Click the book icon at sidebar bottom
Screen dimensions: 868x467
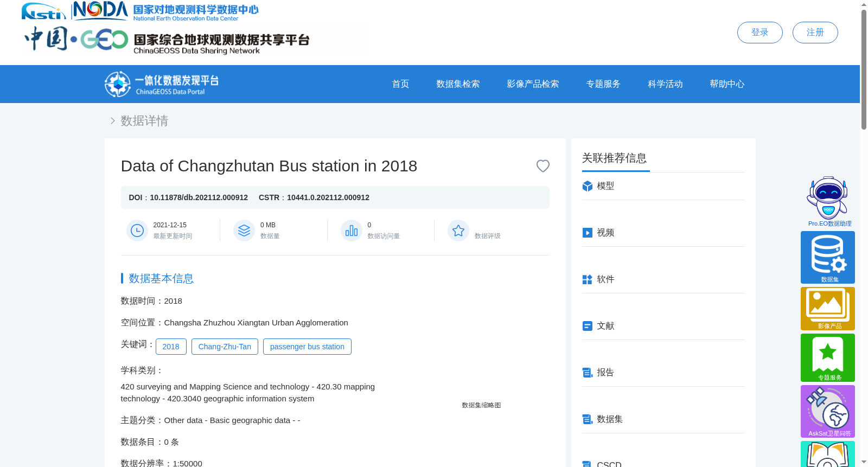pyautogui.click(x=828, y=455)
